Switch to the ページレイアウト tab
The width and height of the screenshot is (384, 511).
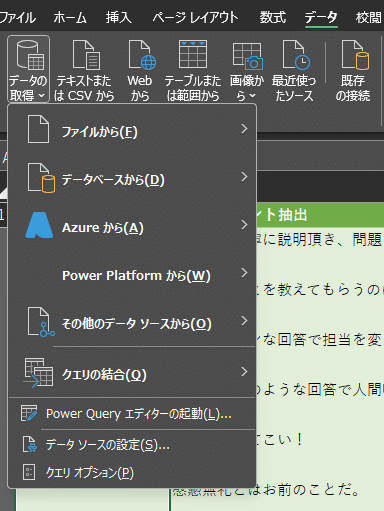[196, 17]
